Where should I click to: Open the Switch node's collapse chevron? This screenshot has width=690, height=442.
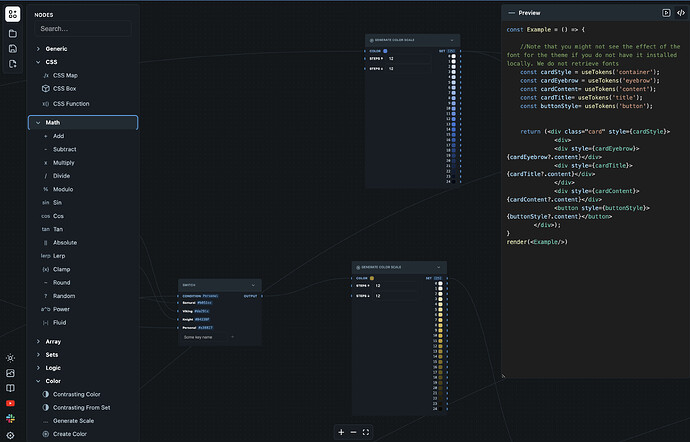[253, 285]
